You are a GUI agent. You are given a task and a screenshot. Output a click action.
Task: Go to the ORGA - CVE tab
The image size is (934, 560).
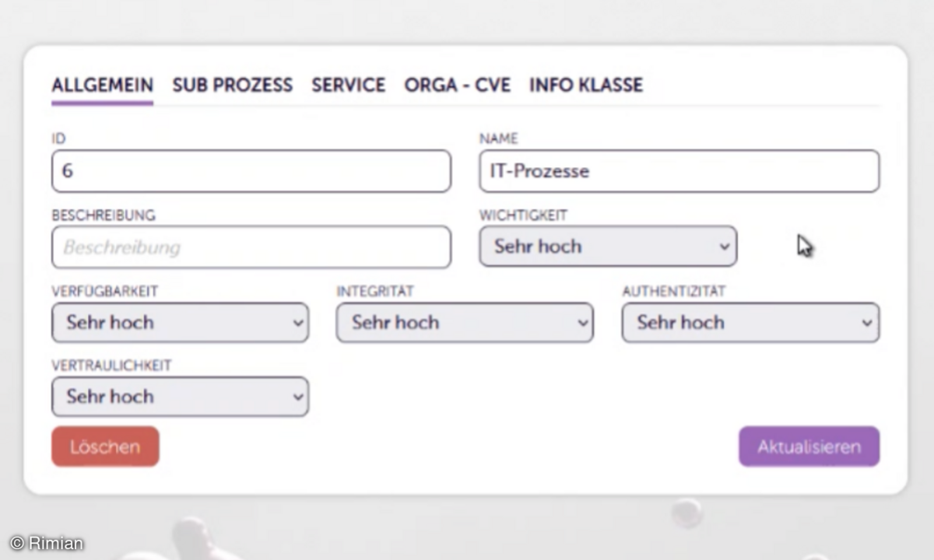[457, 85]
